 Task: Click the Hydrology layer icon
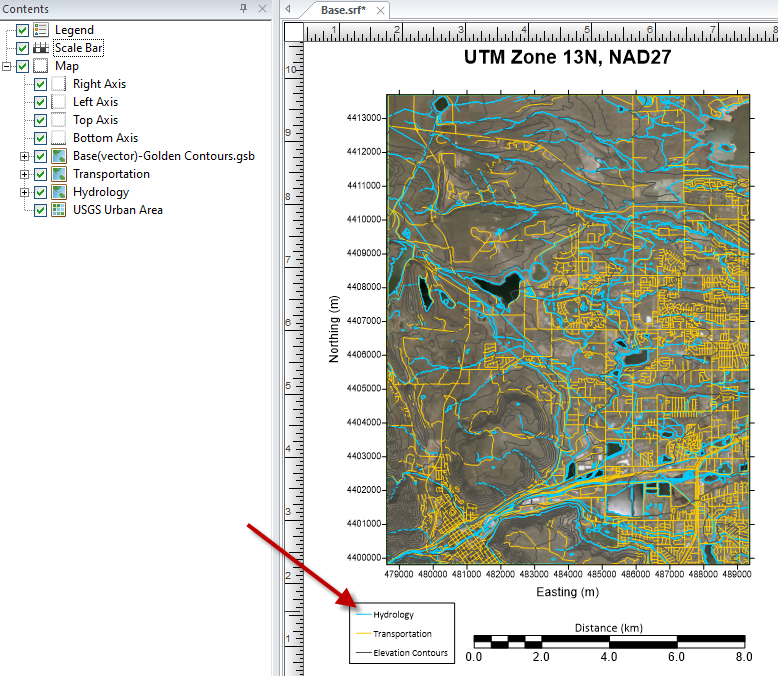(59, 192)
